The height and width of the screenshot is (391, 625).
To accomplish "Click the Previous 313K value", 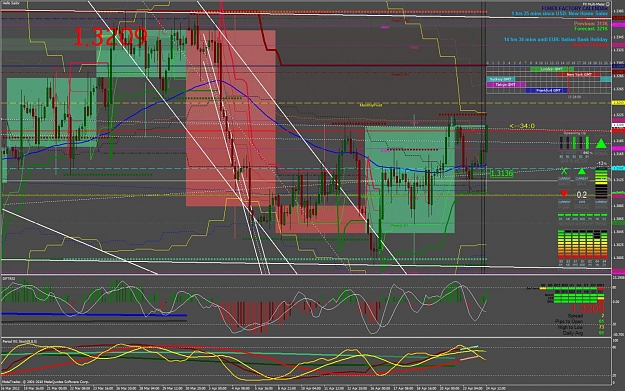I will (x=591, y=24).
